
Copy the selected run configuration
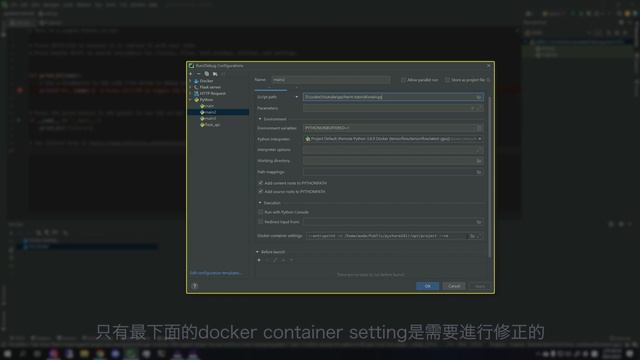(x=207, y=74)
